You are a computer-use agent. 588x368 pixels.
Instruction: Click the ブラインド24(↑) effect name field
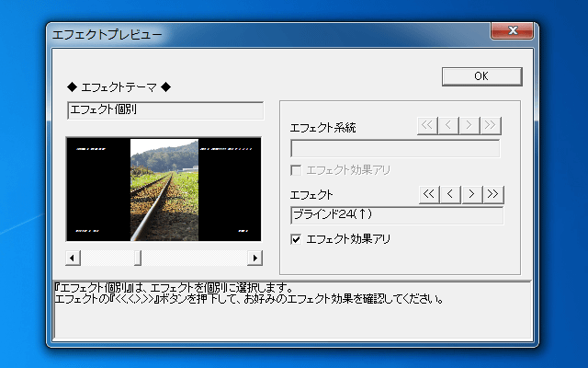pos(397,215)
